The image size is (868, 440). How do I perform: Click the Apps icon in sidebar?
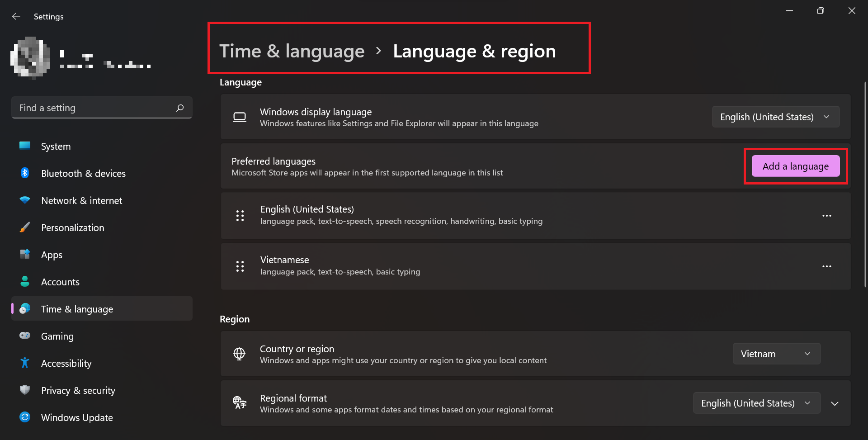pyautogui.click(x=25, y=254)
